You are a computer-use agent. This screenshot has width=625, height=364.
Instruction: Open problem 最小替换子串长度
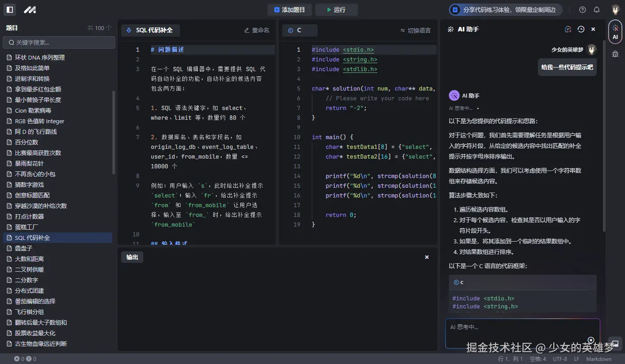pyautogui.click(x=58, y=100)
